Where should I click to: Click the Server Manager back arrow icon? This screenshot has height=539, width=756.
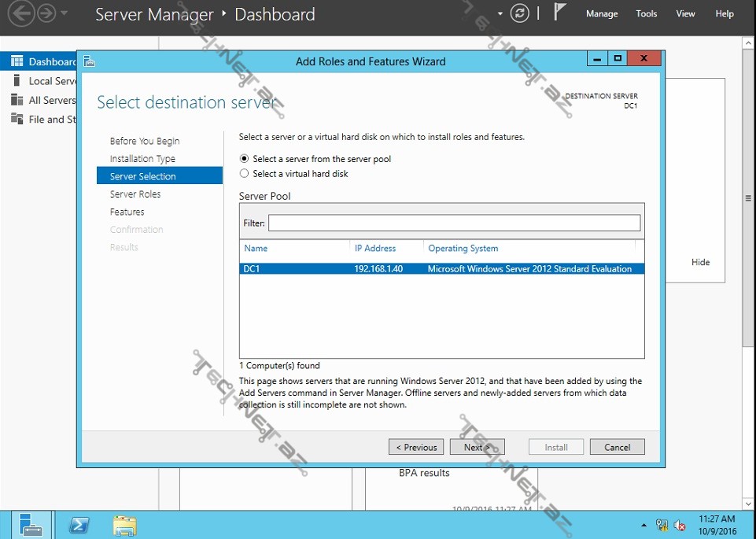(21, 13)
